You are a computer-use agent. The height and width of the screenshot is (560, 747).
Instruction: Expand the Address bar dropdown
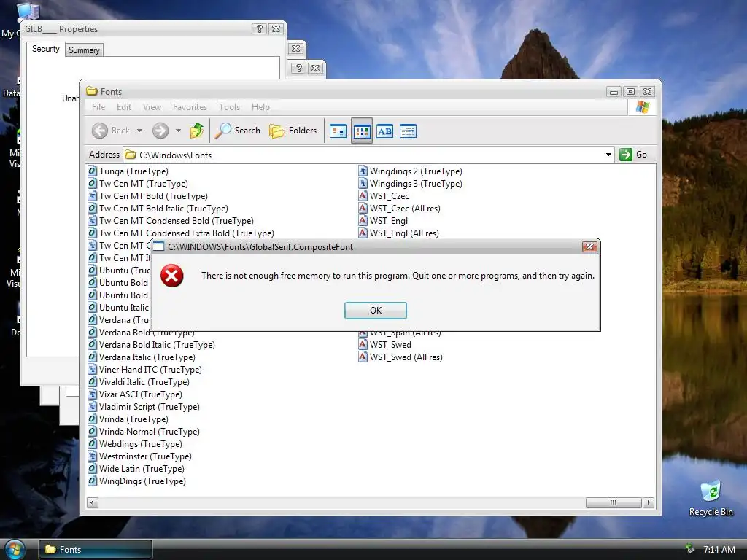[x=608, y=155]
